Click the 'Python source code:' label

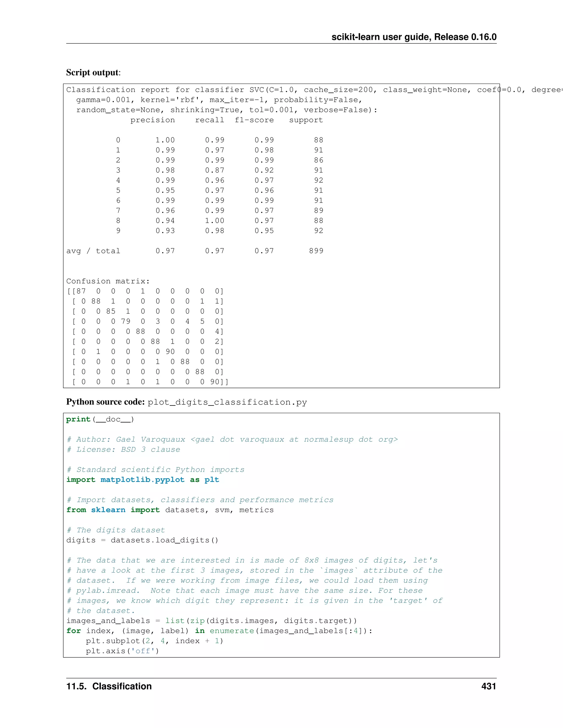[x=105, y=402]
